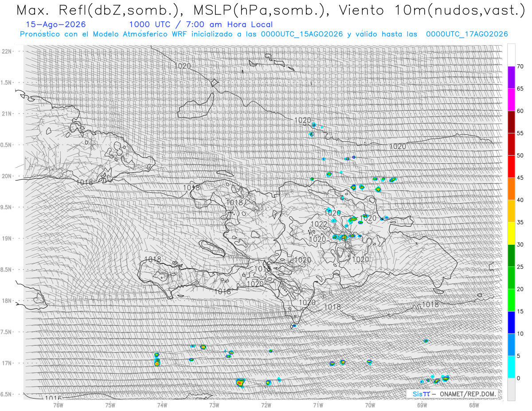
Task: Click the '74W' longitude axis label
Action: (x=162, y=404)
